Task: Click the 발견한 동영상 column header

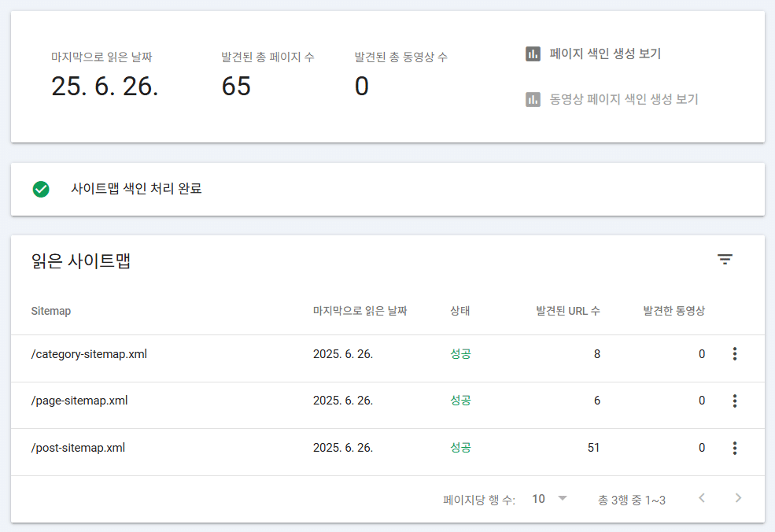Action: (x=674, y=311)
